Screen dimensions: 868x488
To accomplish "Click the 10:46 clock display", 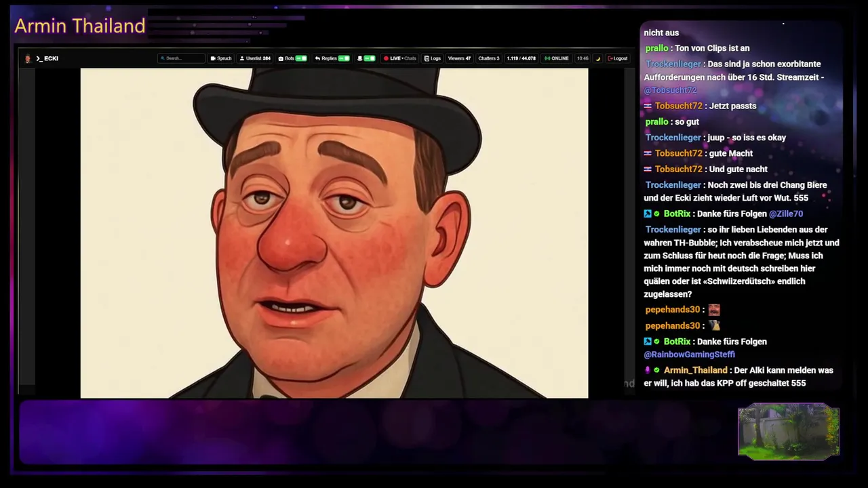I will coord(583,58).
